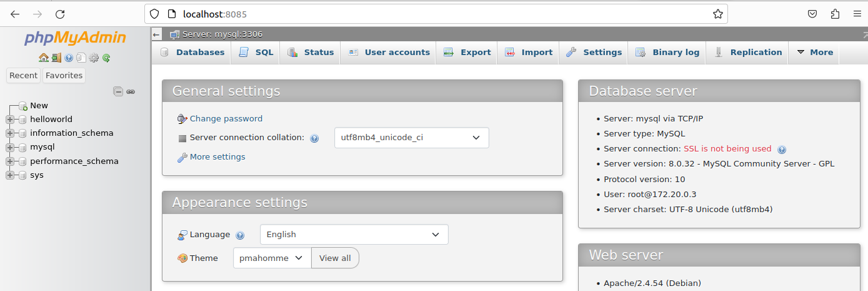Click the collapse arrow at top-right of page
The image size is (868, 291).
pyautogui.click(x=864, y=34)
